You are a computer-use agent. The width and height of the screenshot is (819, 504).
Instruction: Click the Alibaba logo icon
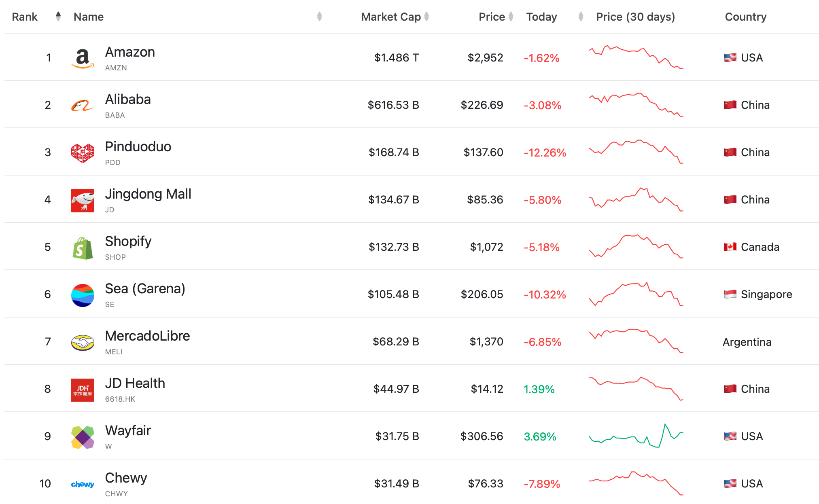(83, 106)
